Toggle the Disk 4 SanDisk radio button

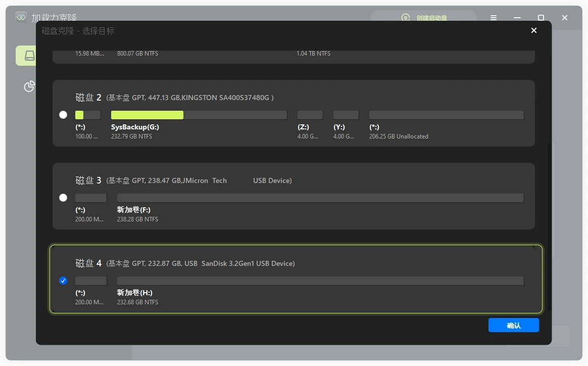coord(63,281)
